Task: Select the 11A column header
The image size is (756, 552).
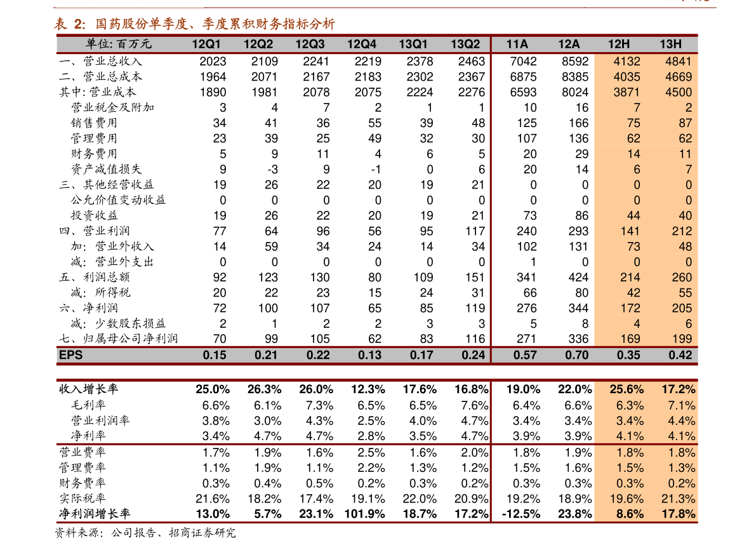Action: (x=517, y=44)
